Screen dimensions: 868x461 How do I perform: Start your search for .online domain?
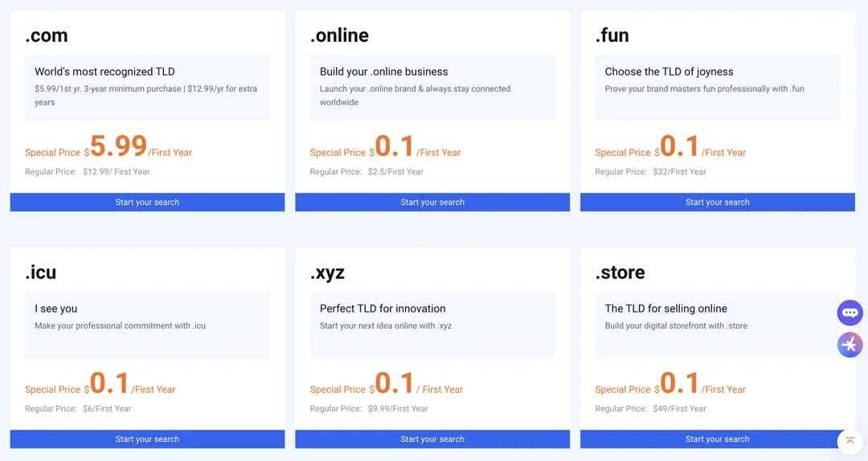(432, 202)
